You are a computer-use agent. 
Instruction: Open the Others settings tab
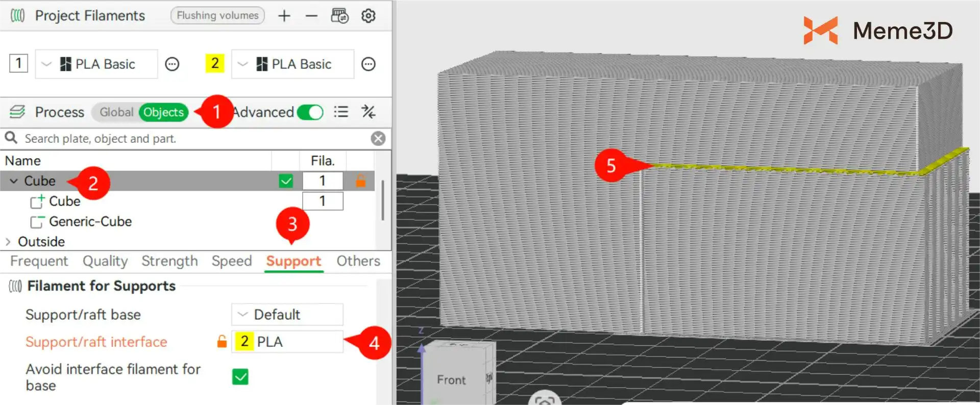(358, 261)
